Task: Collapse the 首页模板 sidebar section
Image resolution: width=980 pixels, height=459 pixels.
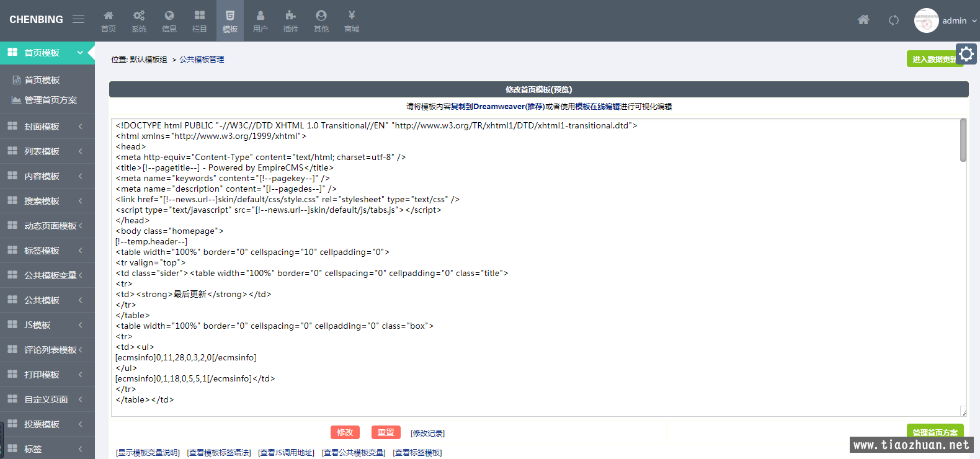Action: coord(47,53)
